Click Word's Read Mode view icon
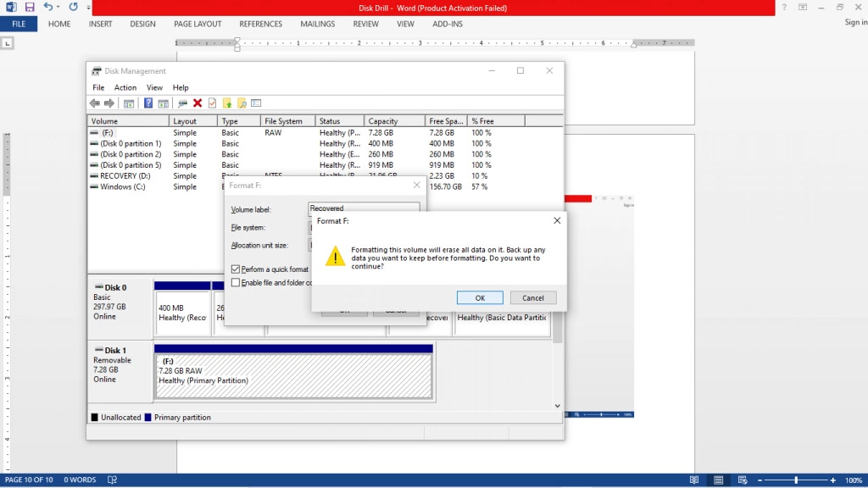 pyautogui.click(x=693, y=480)
